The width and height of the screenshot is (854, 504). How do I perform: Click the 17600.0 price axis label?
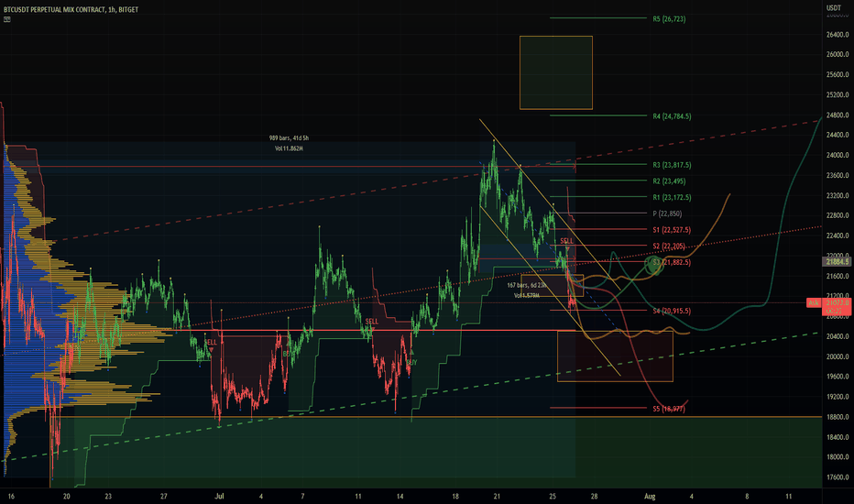(x=838, y=477)
